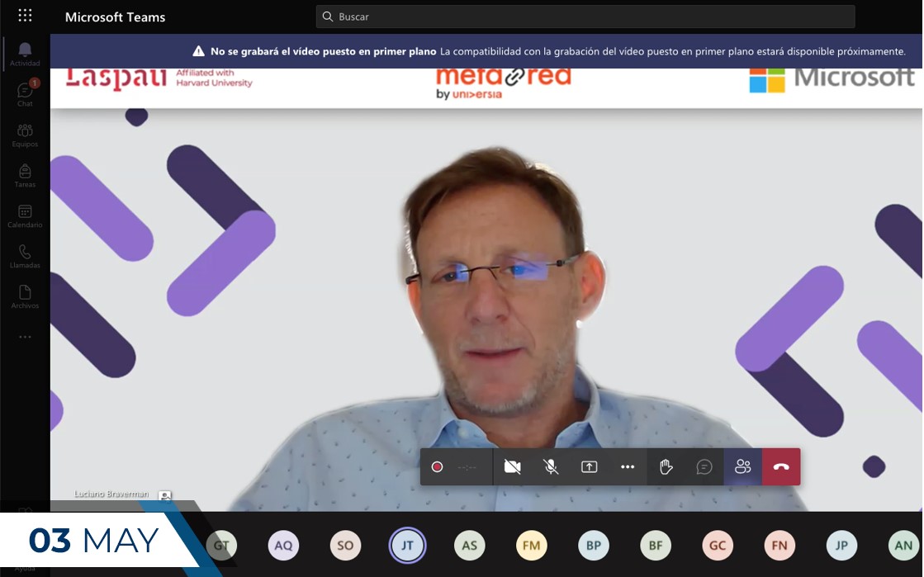Open the app launcher grid icon
The image size is (924, 577).
tap(25, 16)
